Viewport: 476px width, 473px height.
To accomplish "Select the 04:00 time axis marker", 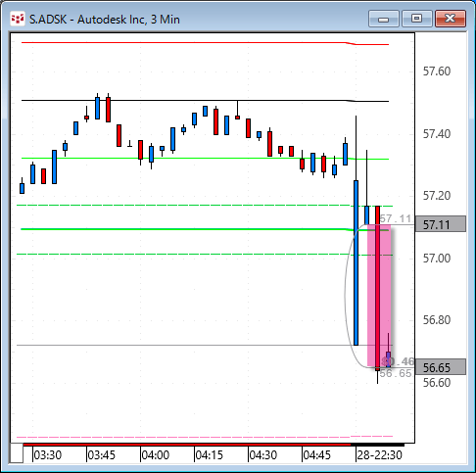I will point(156,454).
